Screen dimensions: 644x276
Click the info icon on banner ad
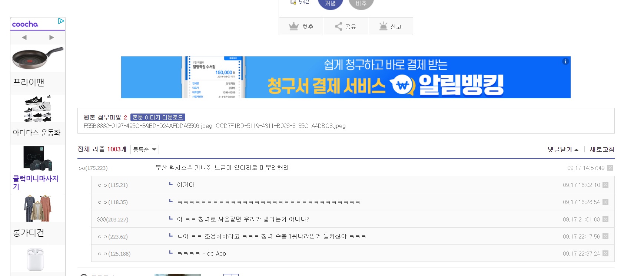coord(565,62)
